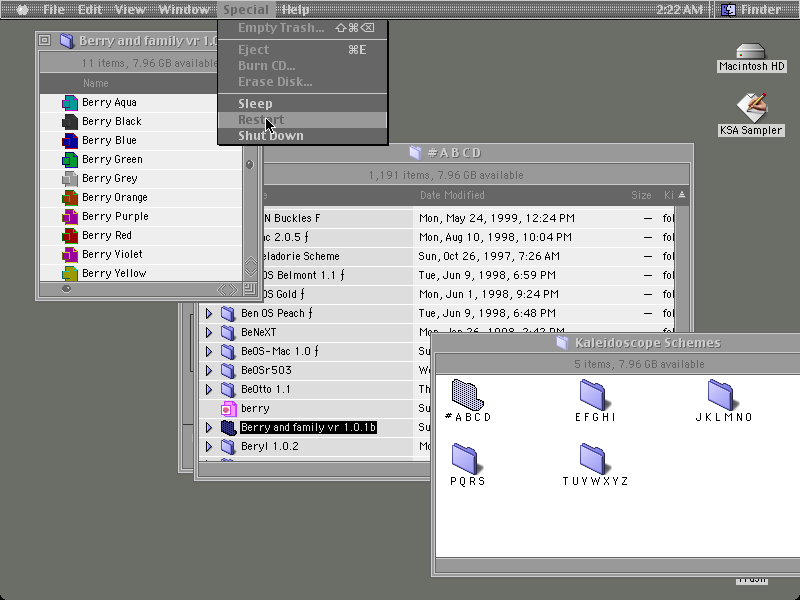This screenshot has height=600, width=800.
Task: Click Burn CD… in the Special menu
Action: click(x=303, y=66)
